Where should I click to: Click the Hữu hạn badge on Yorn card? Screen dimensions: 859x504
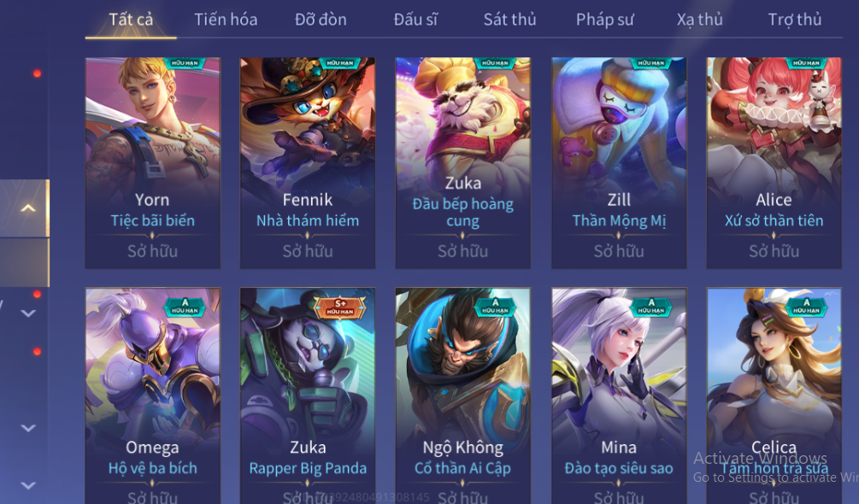(185, 63)
